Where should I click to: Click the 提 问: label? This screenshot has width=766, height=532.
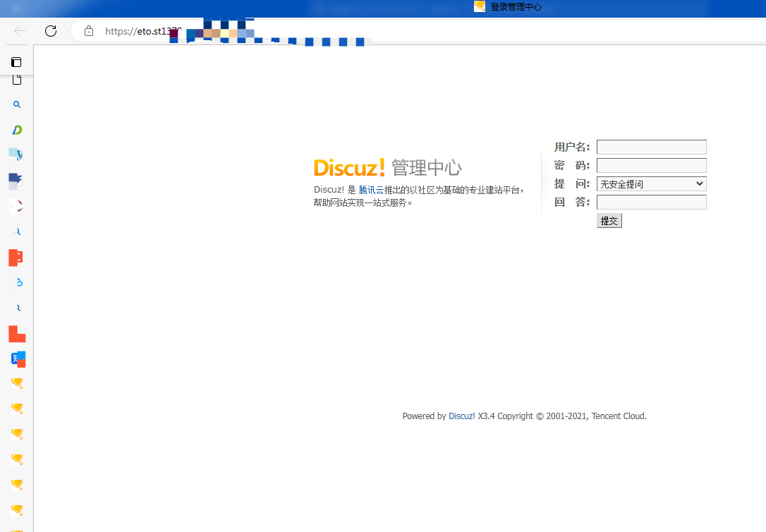(x=572, y=183)
